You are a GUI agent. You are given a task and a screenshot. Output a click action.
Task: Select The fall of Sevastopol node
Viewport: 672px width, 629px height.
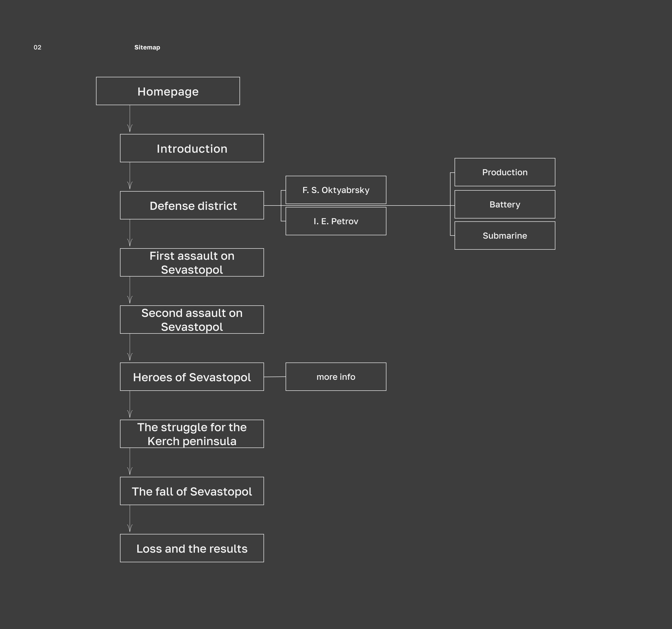192,491
